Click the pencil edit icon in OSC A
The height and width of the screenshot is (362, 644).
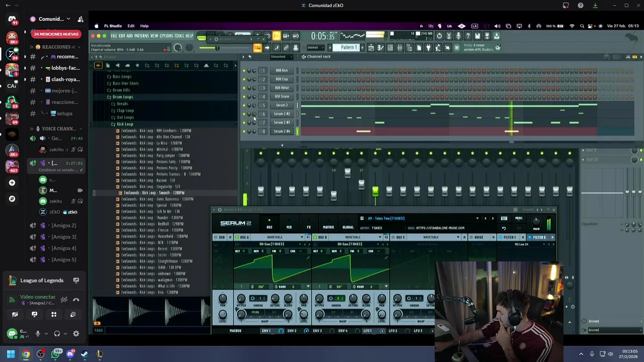307,257
